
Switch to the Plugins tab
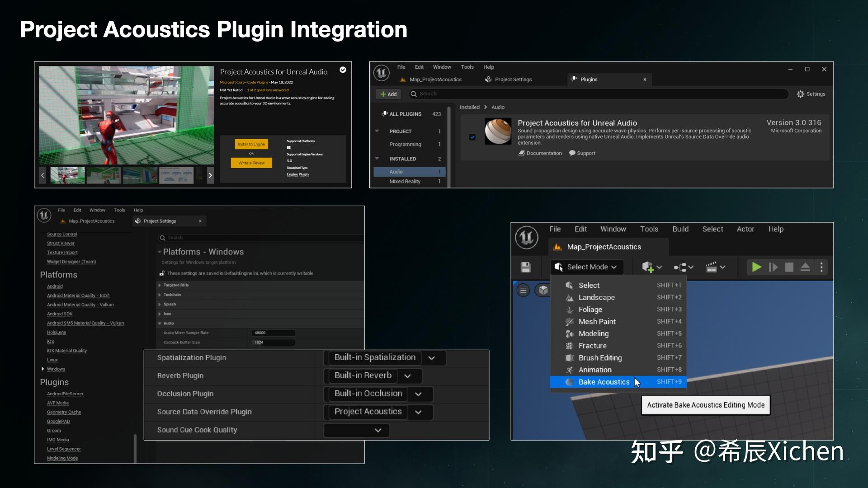point(589,79)
